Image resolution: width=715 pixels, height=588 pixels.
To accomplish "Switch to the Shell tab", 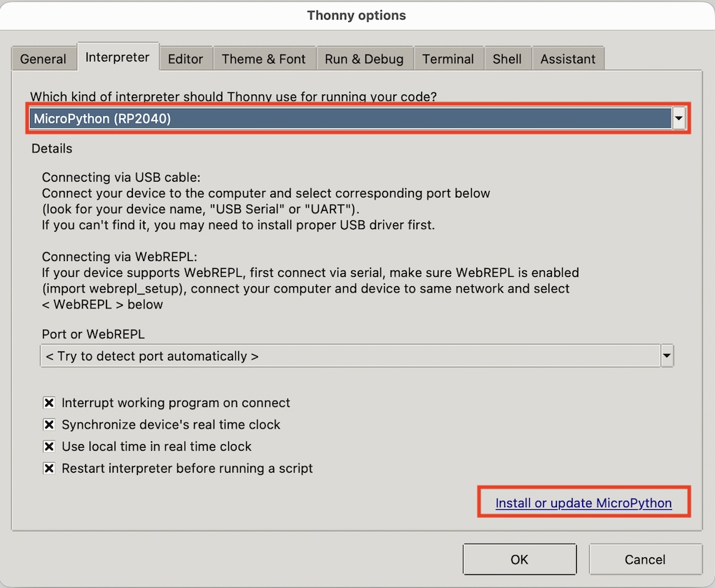I will tap(507, 59).
